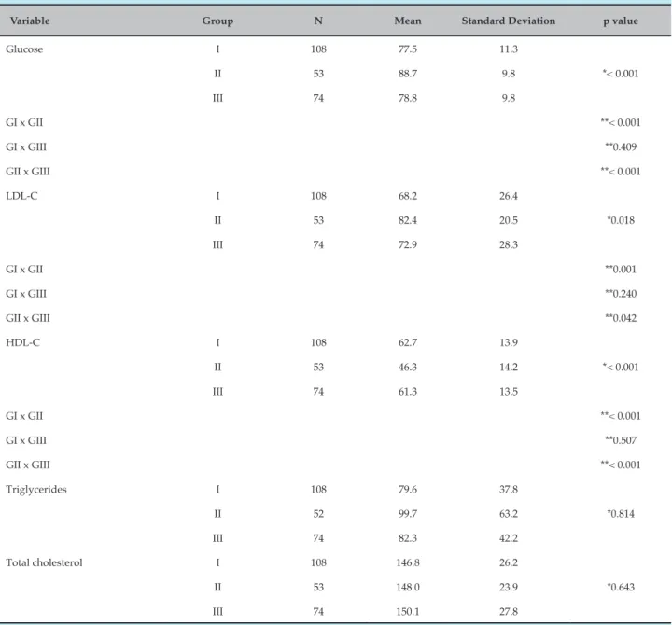Select the HDL-C mean value 46.3
This screenshot has width=672, height=625.
[x=408, y=367]
